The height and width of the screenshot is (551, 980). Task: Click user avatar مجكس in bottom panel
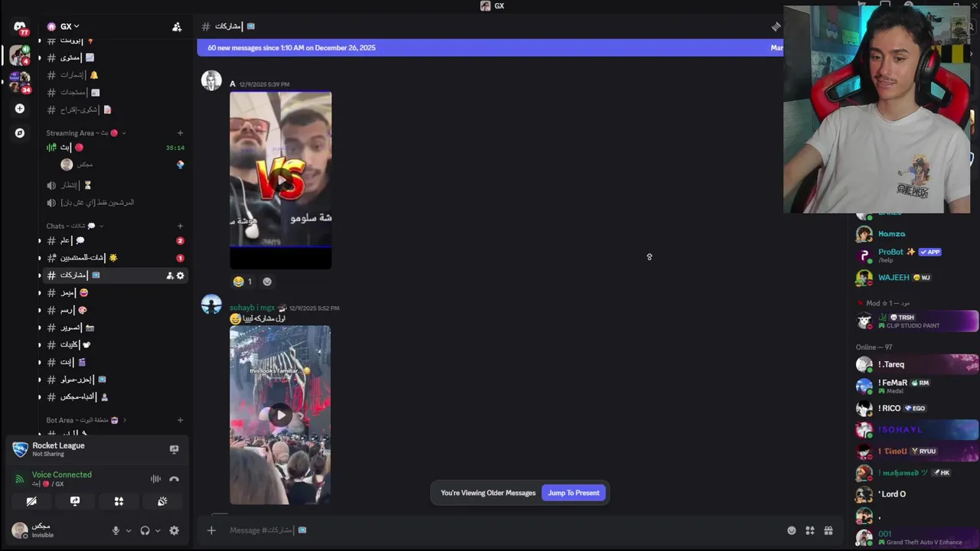click(20, 530)
